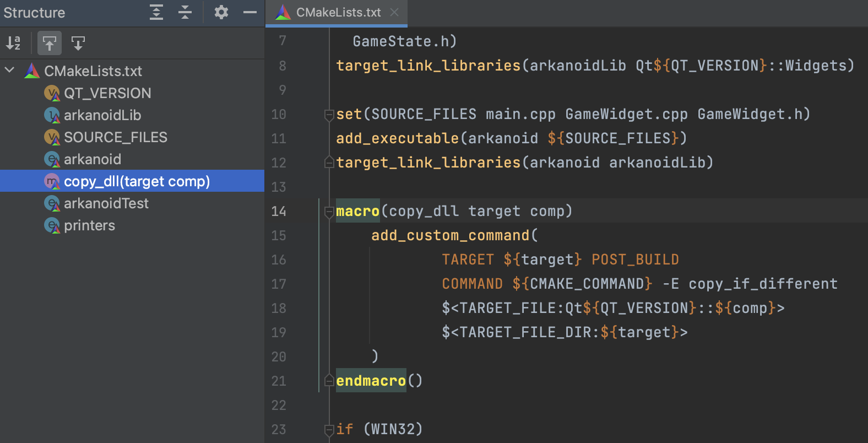868x443 pixels.
Task: Click the arkanoid executable icon
Action: pos(52,159)
